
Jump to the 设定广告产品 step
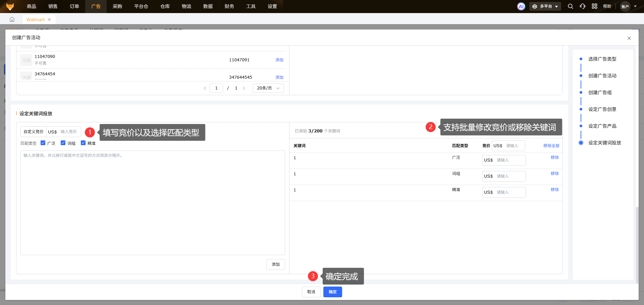(602, 126)
